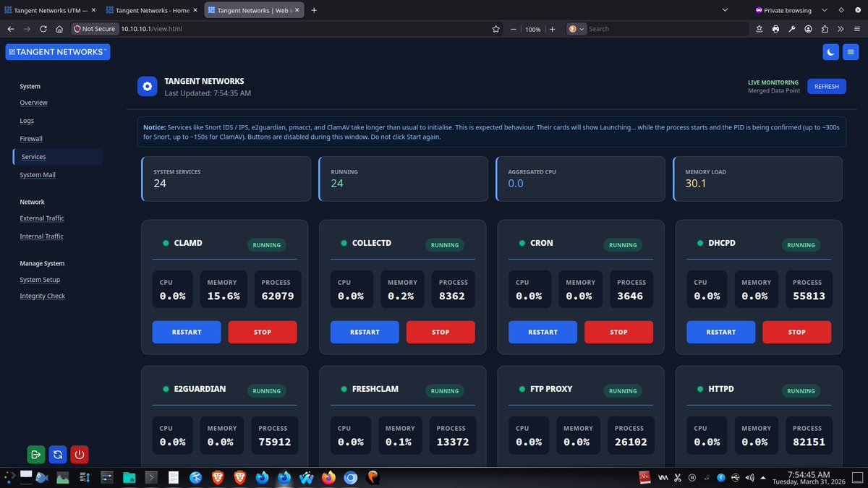
Task: Open Integrity Check
Action: 42,296
